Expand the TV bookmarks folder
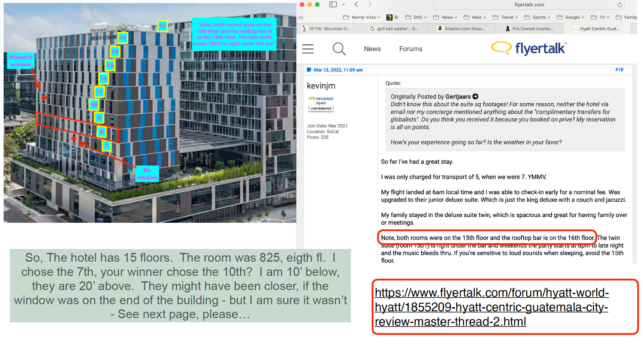 [600, 17]
